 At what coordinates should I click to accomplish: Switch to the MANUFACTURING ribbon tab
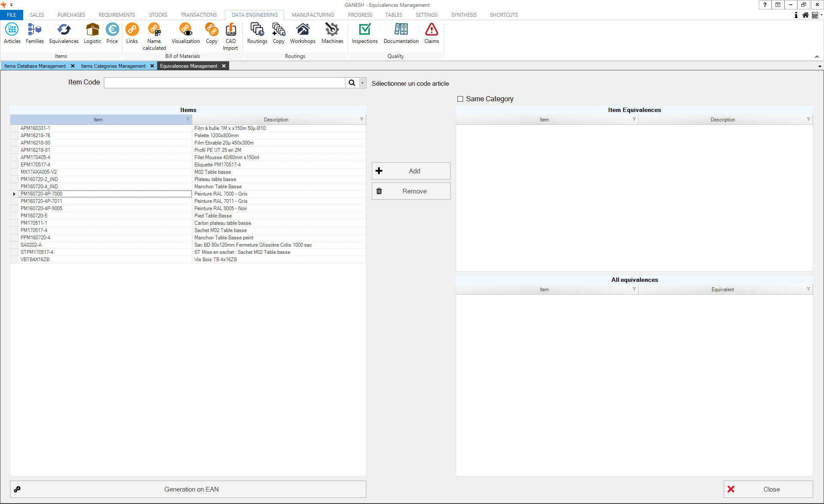click(312, 15)
